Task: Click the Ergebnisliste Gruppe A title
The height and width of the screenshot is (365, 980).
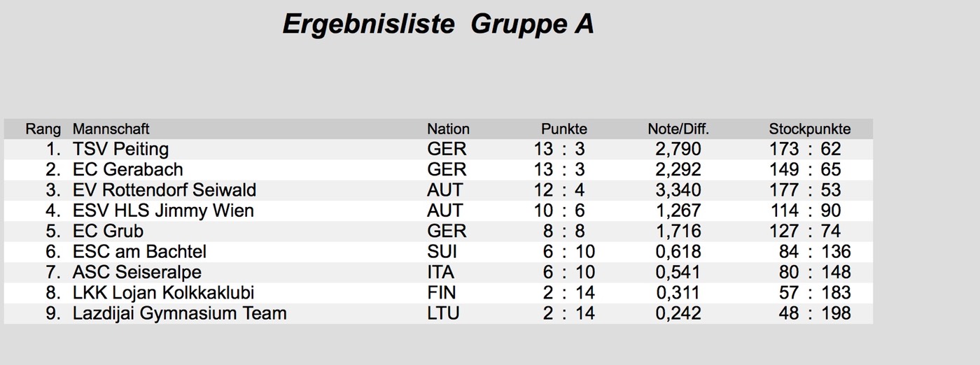Action: [x=438, y=24]
